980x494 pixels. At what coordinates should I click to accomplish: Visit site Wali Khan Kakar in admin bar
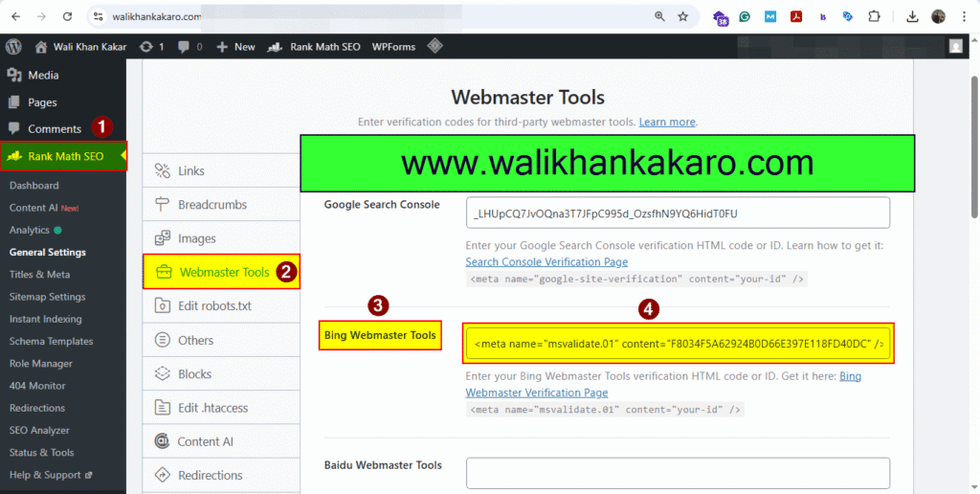pos(81,46)
